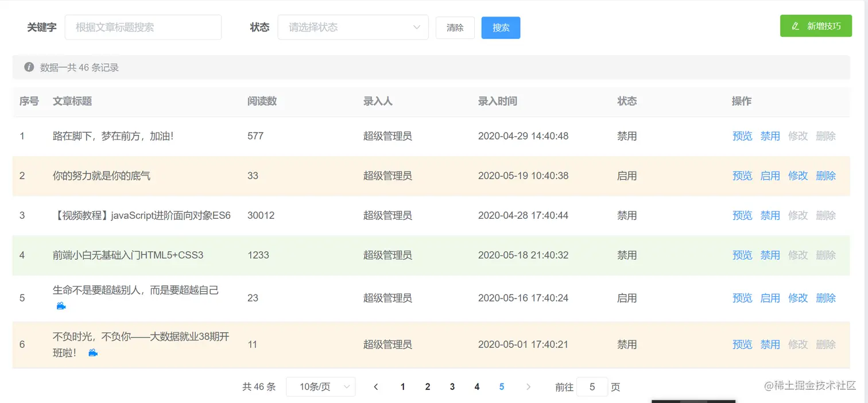Click 预览 for 你的努力就是你的底气
The width and height of the screenshot is (868, 403).
[x=742, y=176]
